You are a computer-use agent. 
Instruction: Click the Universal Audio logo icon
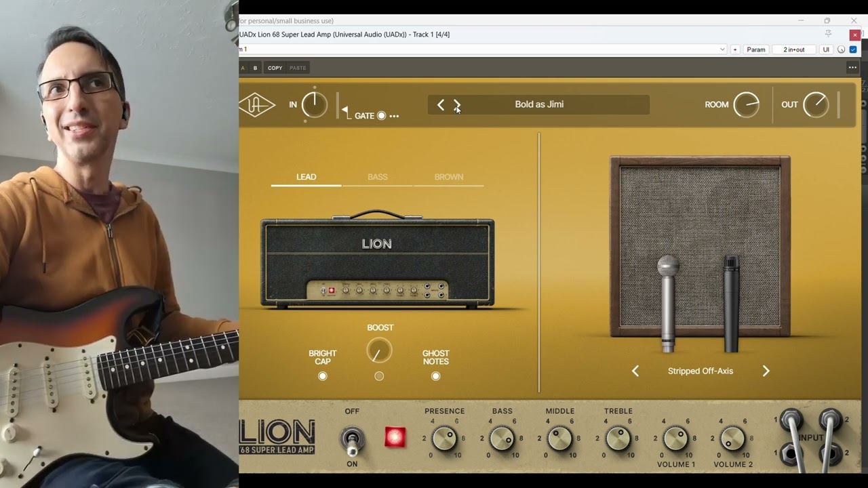(x=257, y=105)
